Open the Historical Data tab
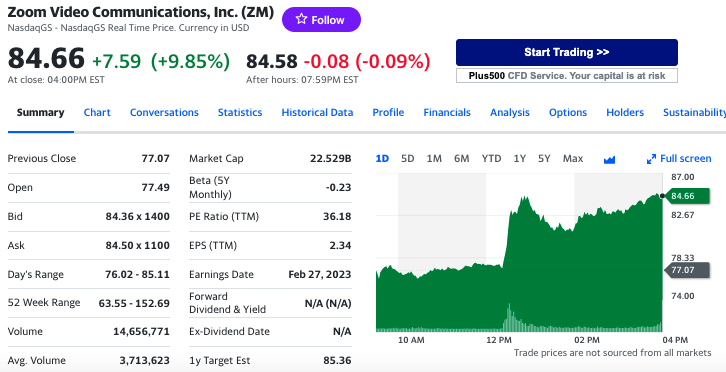The width and height of the screenshot is (726, 372). point(317,113)
